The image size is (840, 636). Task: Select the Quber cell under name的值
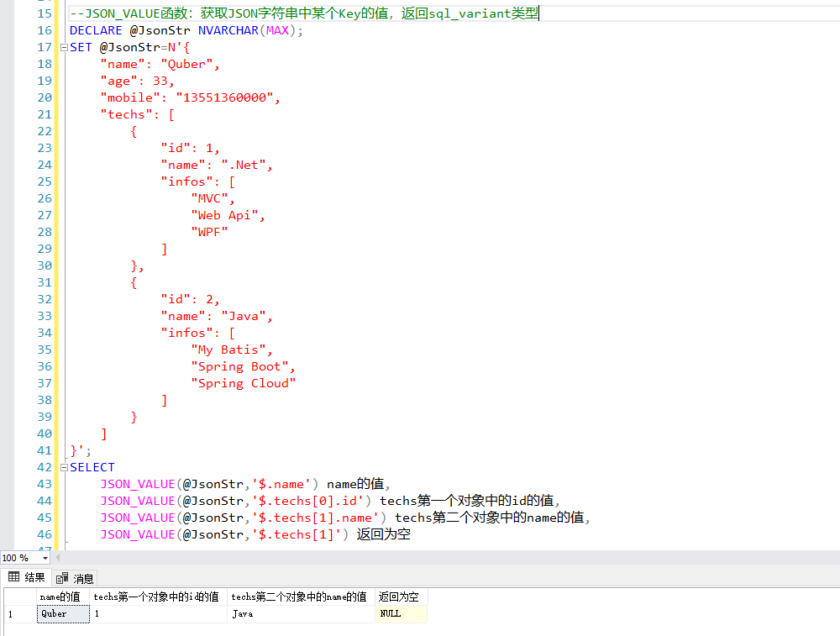point(54,614)
